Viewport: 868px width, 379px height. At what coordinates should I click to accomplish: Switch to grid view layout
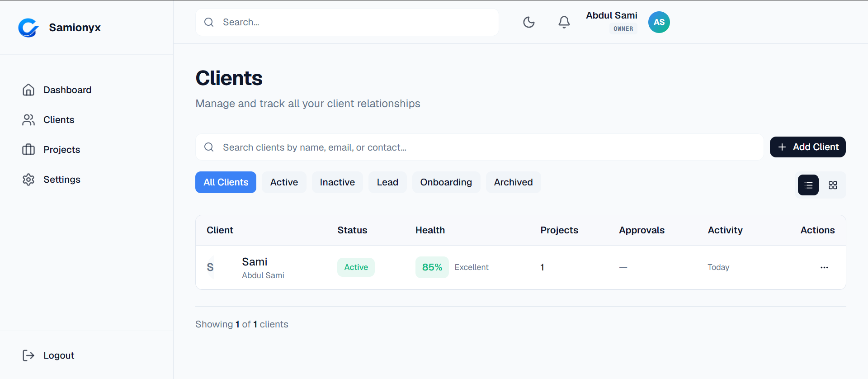833,185
